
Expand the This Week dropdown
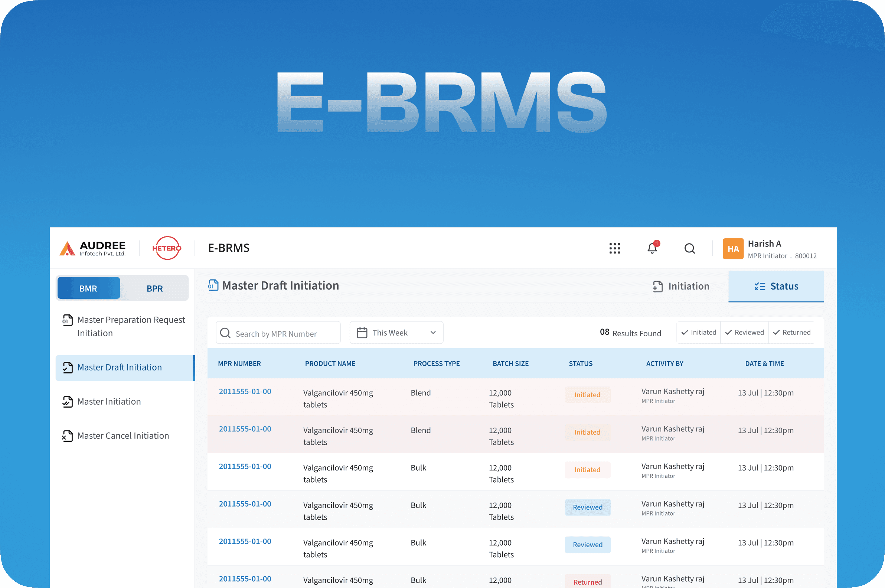(433, 333)
